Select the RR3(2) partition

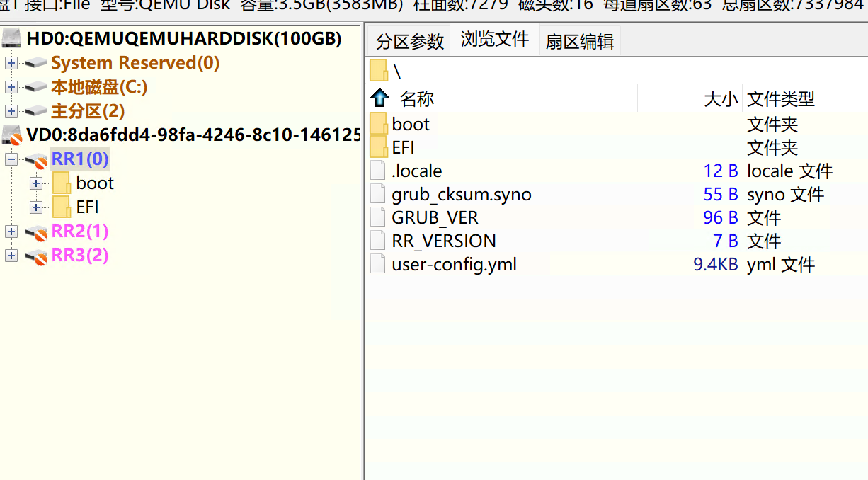[x=80, y=256]
